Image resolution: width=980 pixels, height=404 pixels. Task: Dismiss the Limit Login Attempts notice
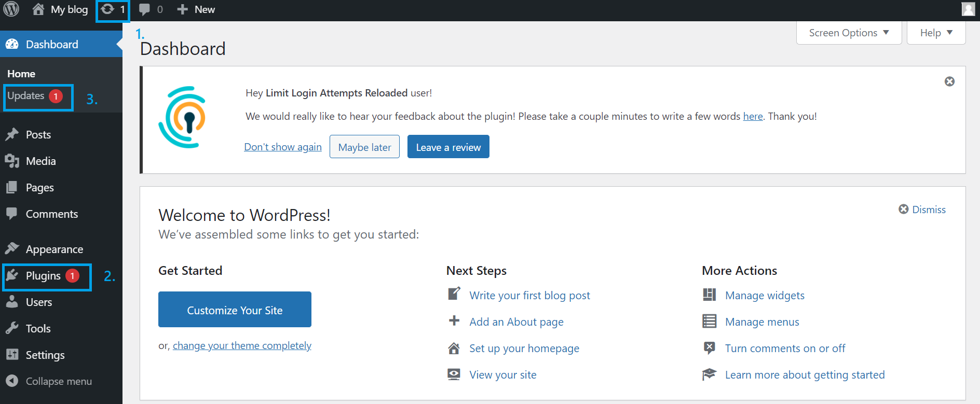(x=949, y=81)
